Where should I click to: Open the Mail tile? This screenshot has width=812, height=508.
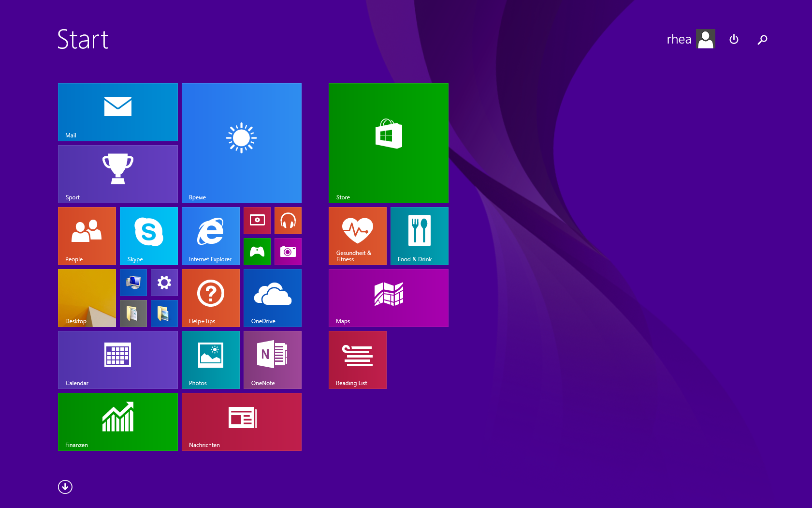[117, 112]
